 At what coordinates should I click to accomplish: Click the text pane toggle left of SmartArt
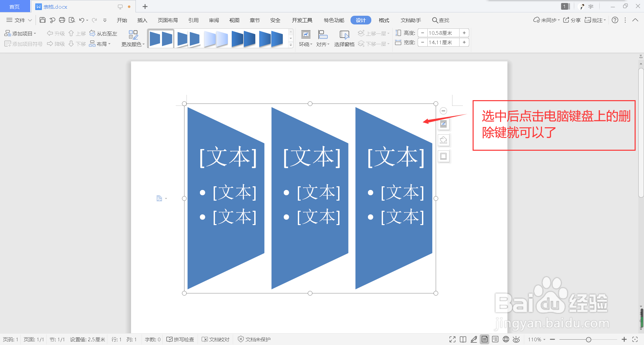161,199
